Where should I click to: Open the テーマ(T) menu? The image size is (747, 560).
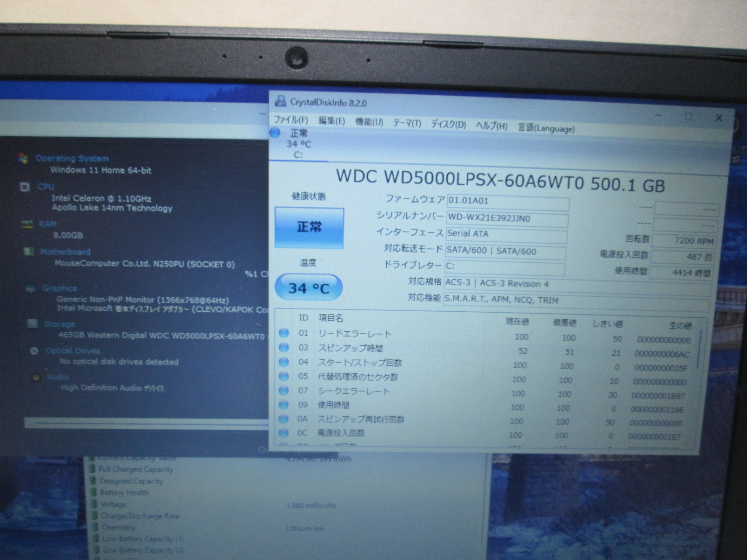click(x=407, y=123)
